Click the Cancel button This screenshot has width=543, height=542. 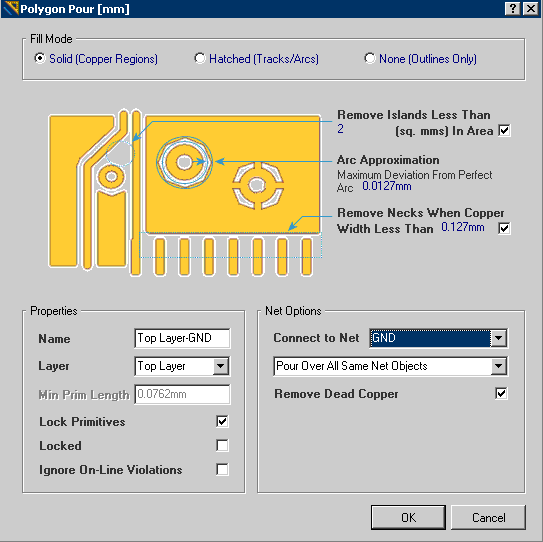pos(488,517)
